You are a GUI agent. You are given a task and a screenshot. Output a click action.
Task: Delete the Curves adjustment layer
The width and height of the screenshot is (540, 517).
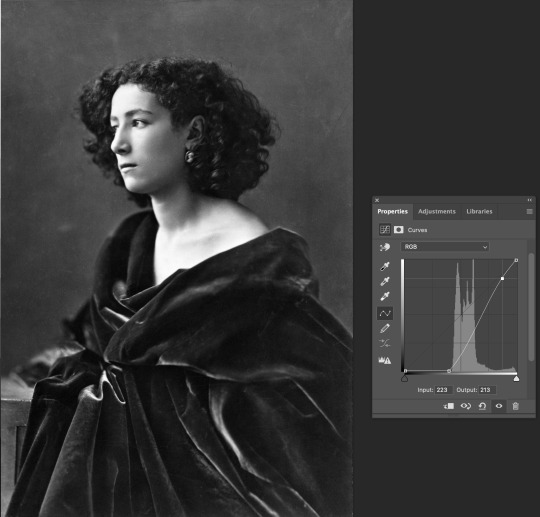click(x=515, y=406)
